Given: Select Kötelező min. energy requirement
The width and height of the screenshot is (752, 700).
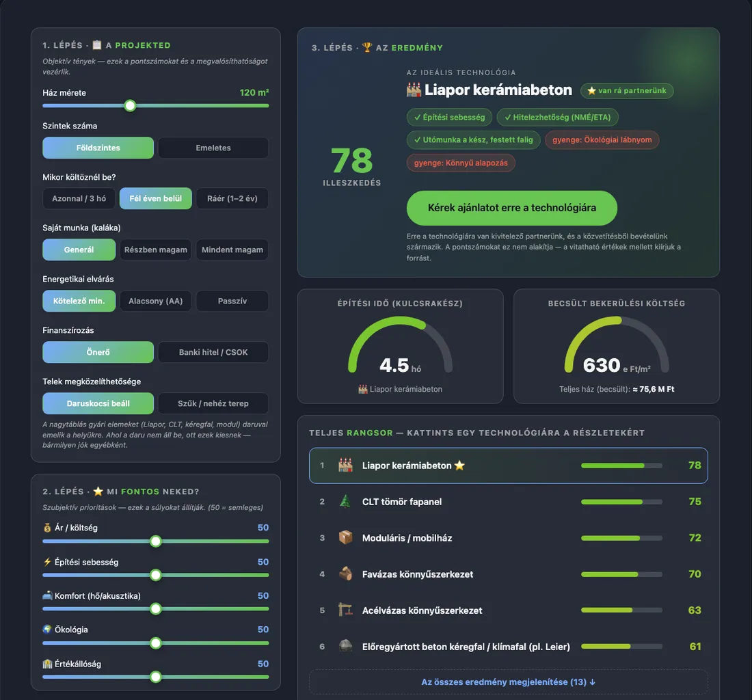Looking at the screenshot, I should (79, 301).
